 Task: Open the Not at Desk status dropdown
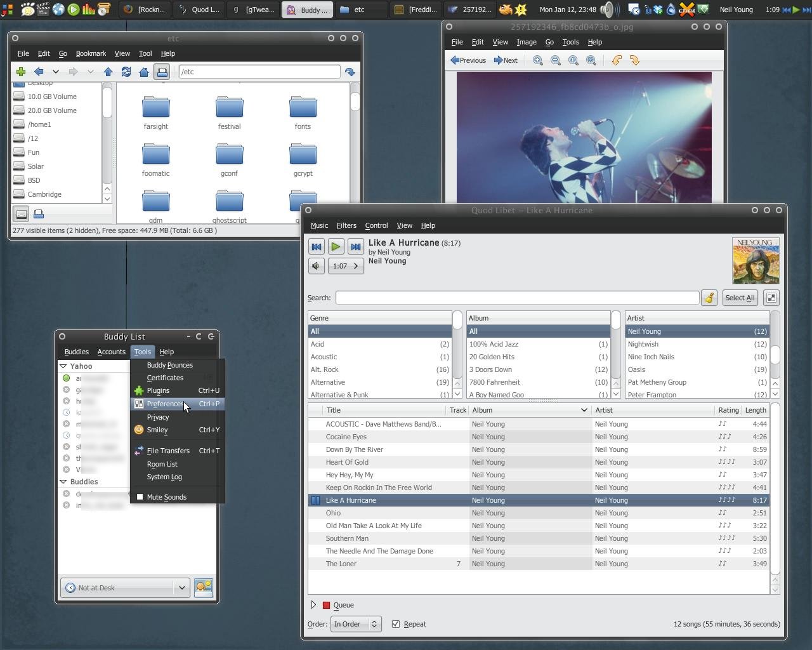coord(125,588)
